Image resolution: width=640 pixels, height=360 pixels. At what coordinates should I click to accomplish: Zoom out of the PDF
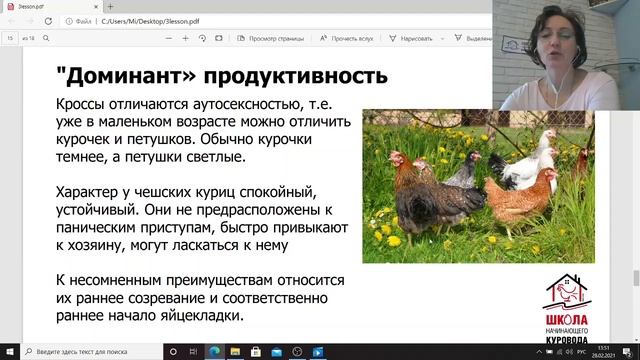(x=169, y=38)
